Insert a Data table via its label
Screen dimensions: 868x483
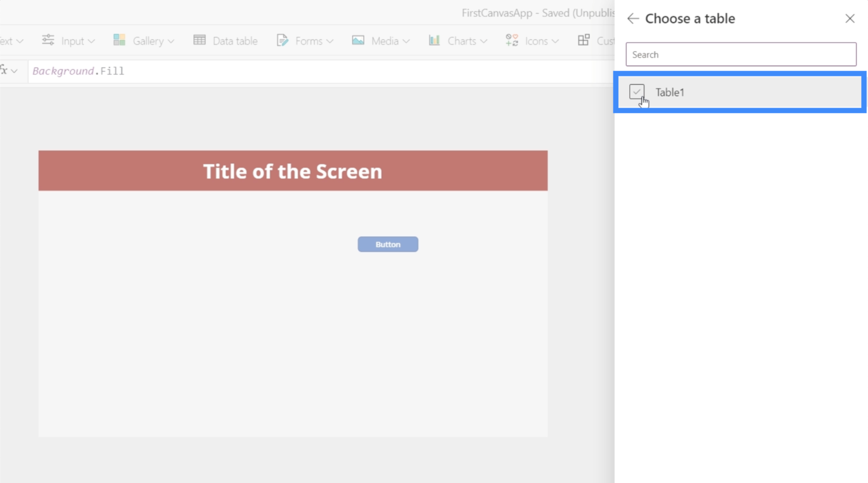click(x=235, y=41)
